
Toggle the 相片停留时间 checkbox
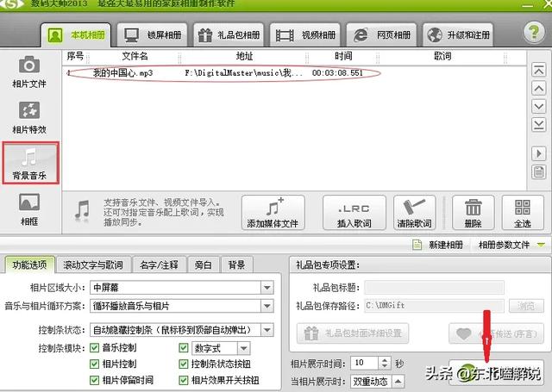[94, 380]
